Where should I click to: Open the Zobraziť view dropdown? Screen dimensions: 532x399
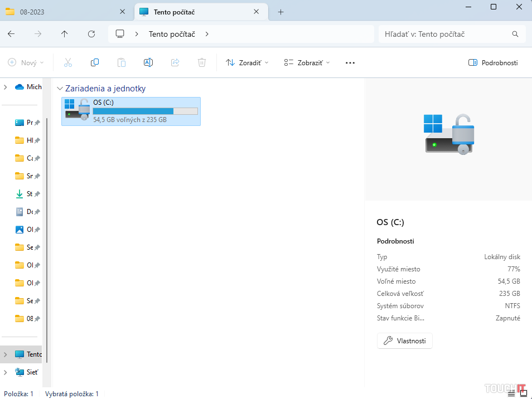point(307,63)
